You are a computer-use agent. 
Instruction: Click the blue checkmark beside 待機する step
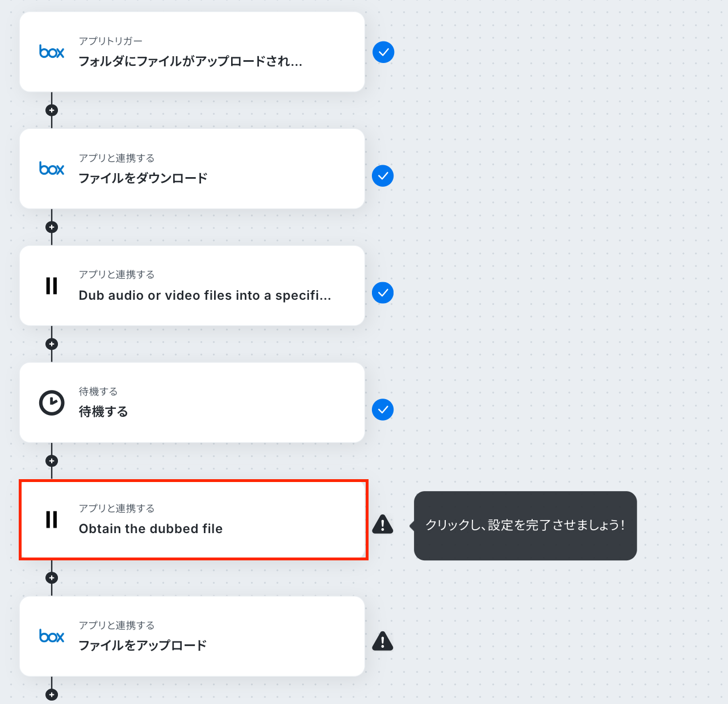[383, 410]
